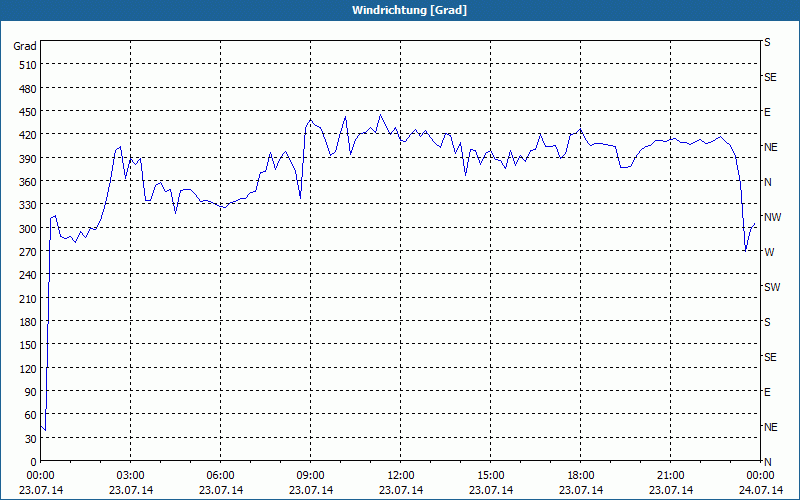Select the 12:00 time label
Image resolution: width=800 pixels, height=500 pixels.
tap(401, 476)
